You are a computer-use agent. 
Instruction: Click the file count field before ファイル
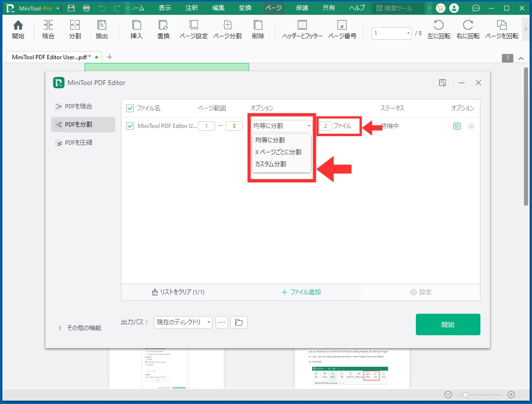[x=326, y=126]
